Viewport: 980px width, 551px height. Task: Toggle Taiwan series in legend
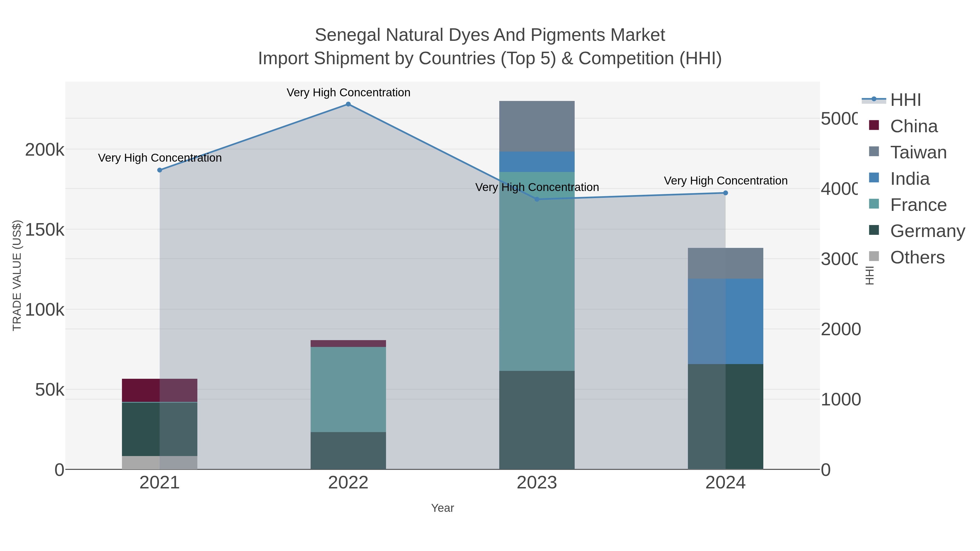[x=908, y=152]
